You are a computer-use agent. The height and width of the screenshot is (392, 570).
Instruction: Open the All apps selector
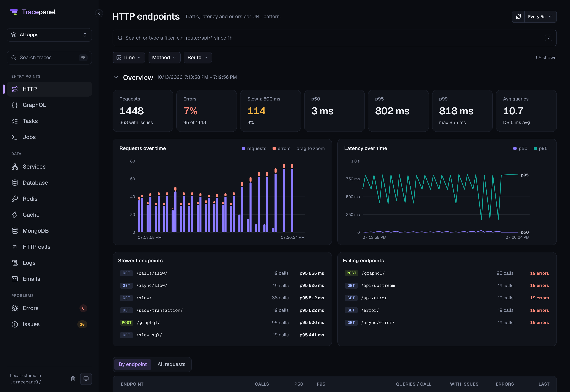pyautogui.click(x=49, y=35)
